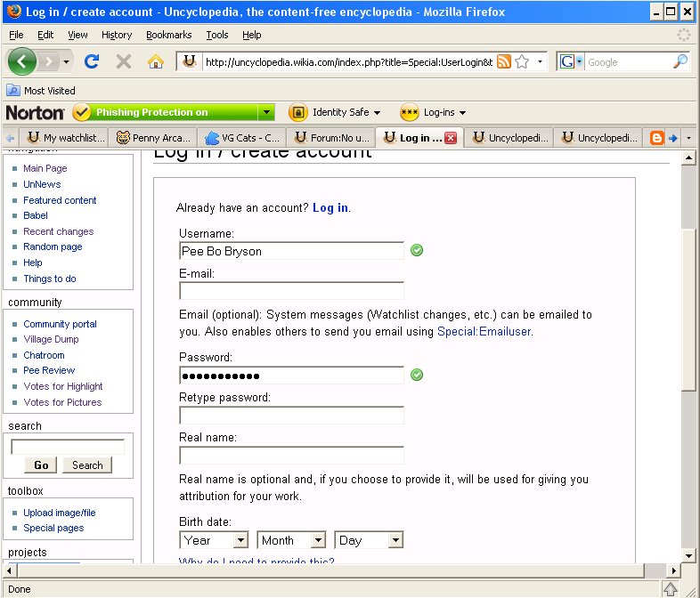Click the search magnifier icon in Google box
This screenshot has width=700, height=598.
pos(680,61)
